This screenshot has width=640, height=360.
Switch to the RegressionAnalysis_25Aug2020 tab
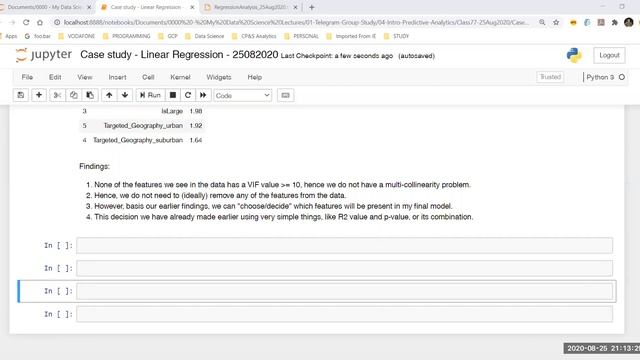pyautogui.click(x=250, y=7)
